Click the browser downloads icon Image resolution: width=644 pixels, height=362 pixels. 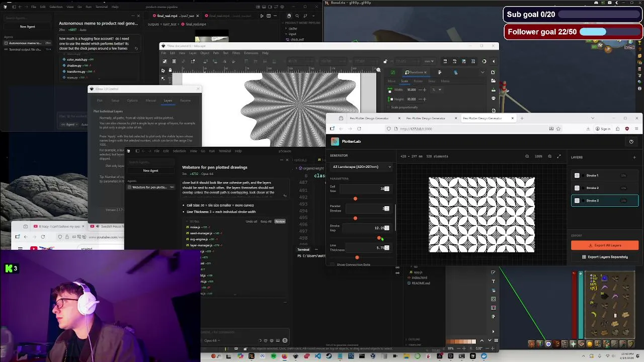[588, 129]
